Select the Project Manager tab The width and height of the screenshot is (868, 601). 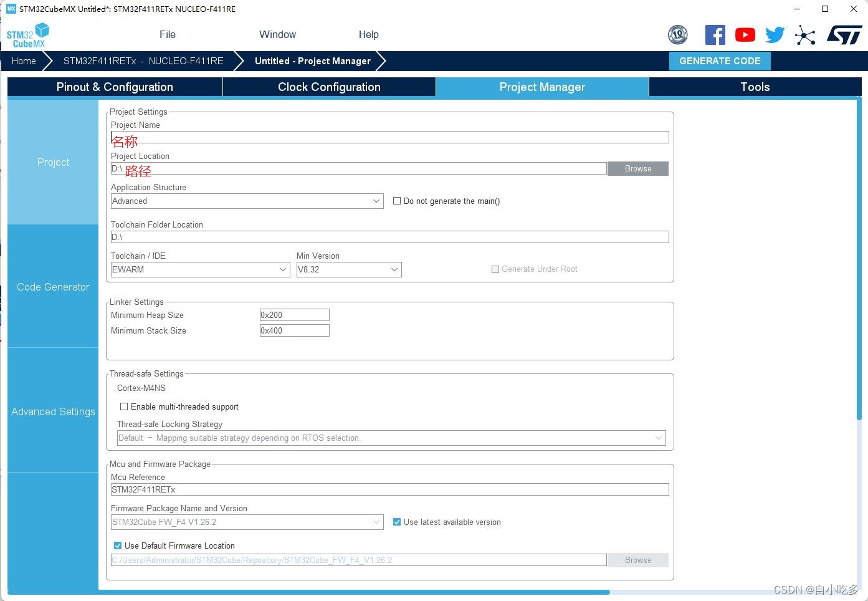click(542, 87)
